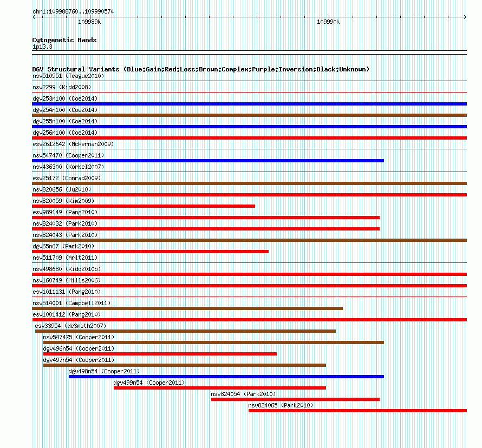Image resolution: width=482 pixels, height=448 pixels.
Task: Open variant nsv547475 (Cooper2011) label
Action: [79, 337]
